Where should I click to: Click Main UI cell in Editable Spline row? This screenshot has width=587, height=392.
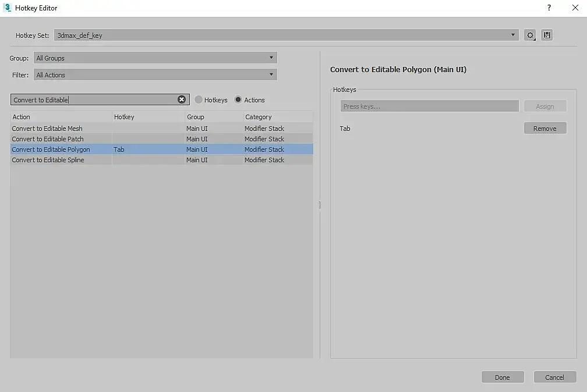click(x=214, y=160)
